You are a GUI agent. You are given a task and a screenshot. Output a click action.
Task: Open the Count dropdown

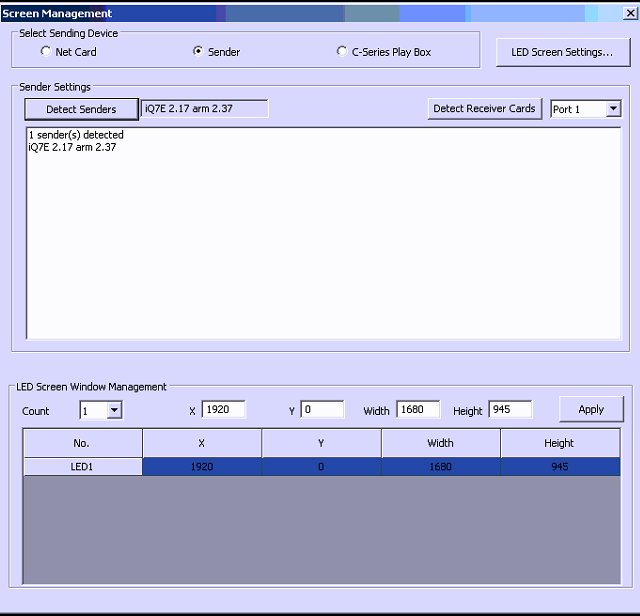pyautogui.click(x=114, y=410)
